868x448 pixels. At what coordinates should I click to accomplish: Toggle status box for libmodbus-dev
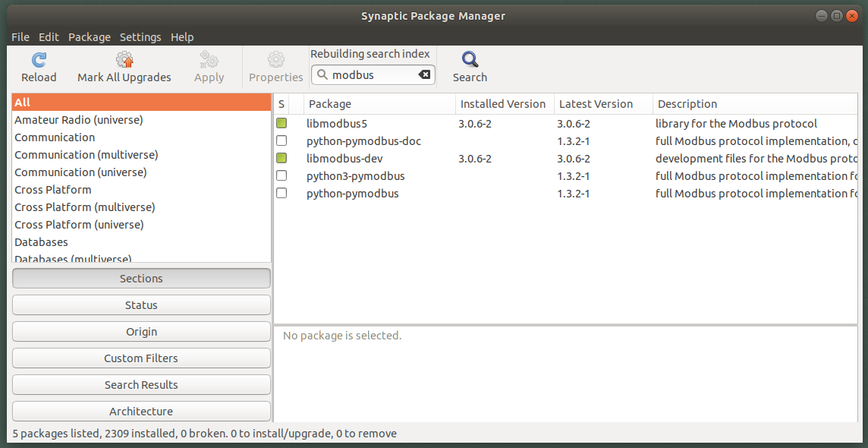point(281,159)
